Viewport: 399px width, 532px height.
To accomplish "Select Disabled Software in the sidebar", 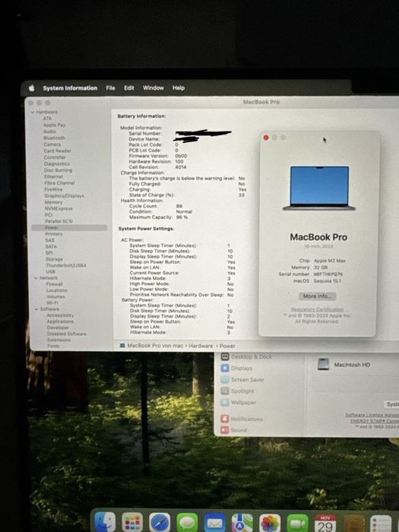I will (67, 334).
